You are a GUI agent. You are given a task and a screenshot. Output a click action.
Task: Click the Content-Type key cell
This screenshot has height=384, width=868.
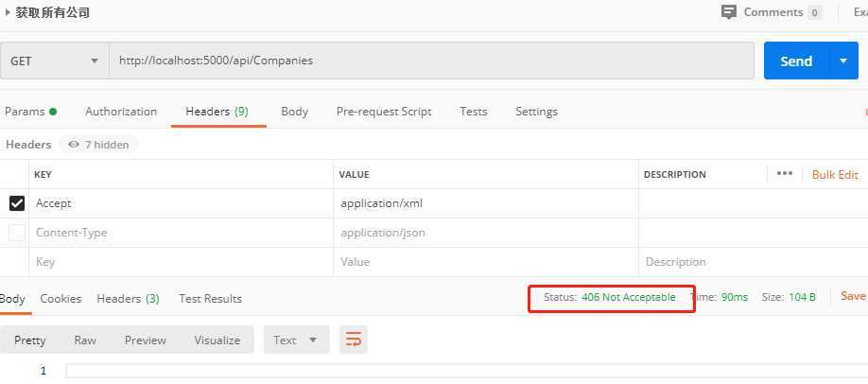(181, 233)
